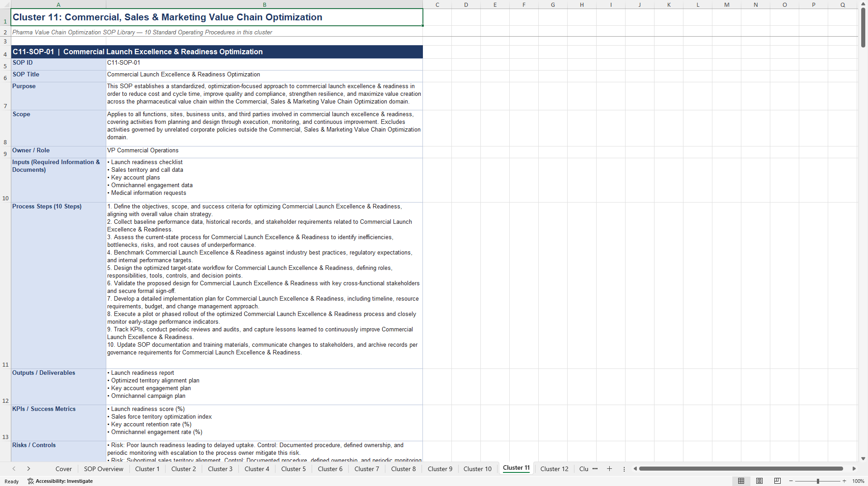Viewport: 868px width, 486px height.
Task: Select column B header
Action: [265, 5]
